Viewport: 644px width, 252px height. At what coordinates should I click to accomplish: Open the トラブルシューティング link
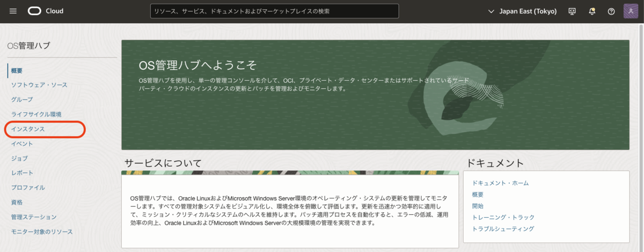(x=503, y=228)
